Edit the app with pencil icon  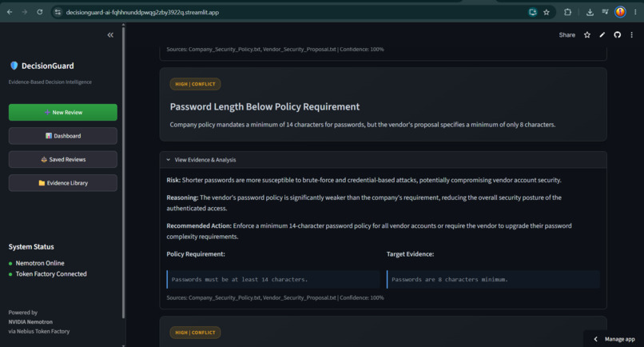602,35
